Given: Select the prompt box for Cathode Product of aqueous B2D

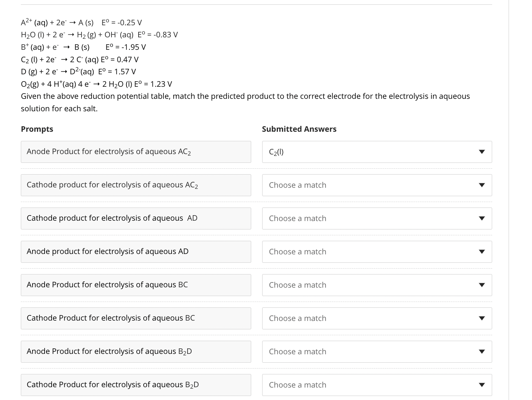Looking at the screenshot, I should coord(136,385).
